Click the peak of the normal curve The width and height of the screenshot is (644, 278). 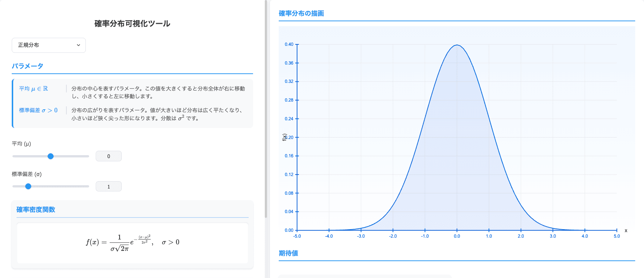pos(457,45)
